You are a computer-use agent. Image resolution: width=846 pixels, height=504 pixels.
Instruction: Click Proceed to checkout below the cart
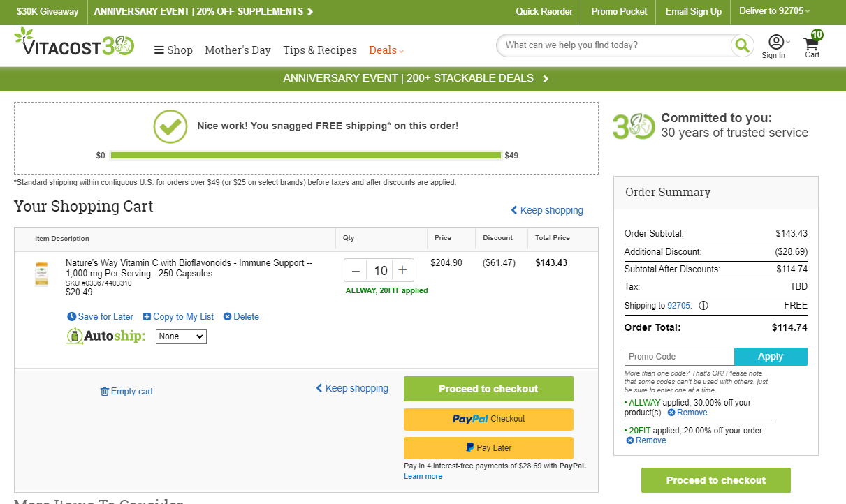488,389
